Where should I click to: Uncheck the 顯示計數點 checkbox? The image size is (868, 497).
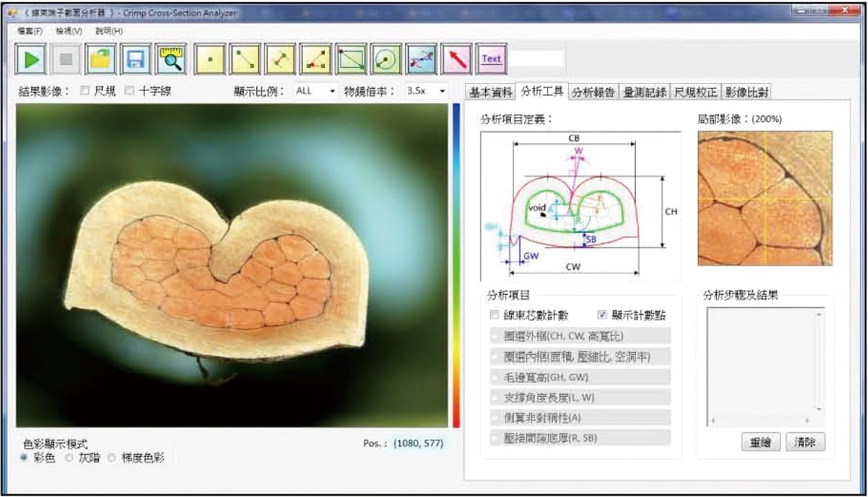click(x=602, y=315)
